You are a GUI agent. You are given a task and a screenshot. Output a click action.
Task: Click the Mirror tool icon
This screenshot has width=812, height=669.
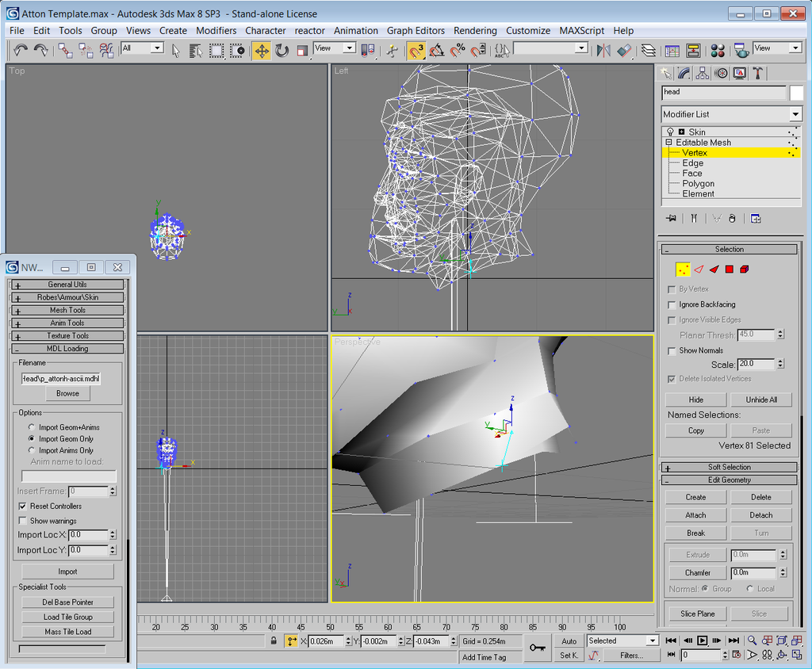point(603,50)
